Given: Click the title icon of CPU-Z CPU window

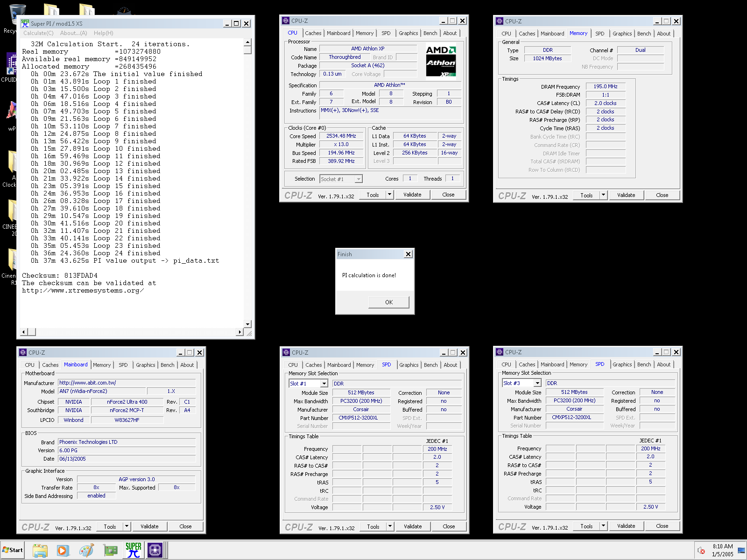Looking at the screenshot, I should tap(286, 21).
